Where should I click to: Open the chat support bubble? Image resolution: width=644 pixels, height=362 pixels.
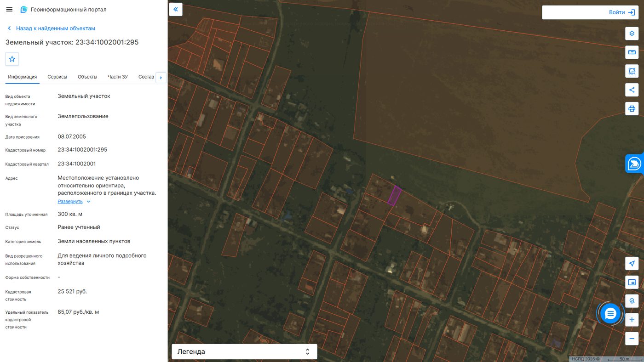tap(610, 314)
